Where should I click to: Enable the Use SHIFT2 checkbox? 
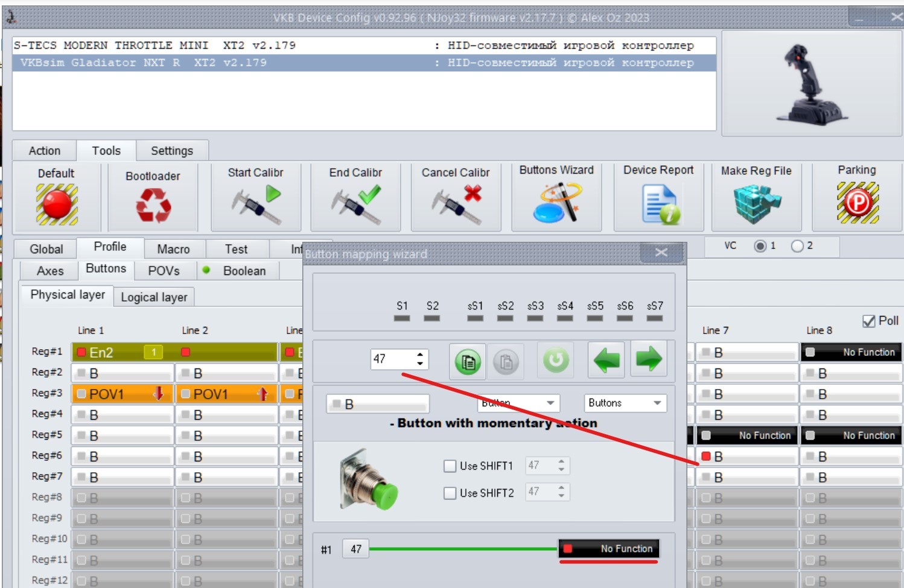pos(450,493)
